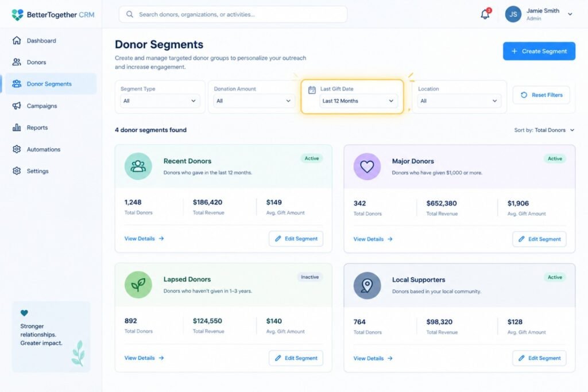Click pencil icon on Recent Donors Edit Segment
Image resolution: width=588 pixels, height=392 pixels.
click(x=278, y=239)
